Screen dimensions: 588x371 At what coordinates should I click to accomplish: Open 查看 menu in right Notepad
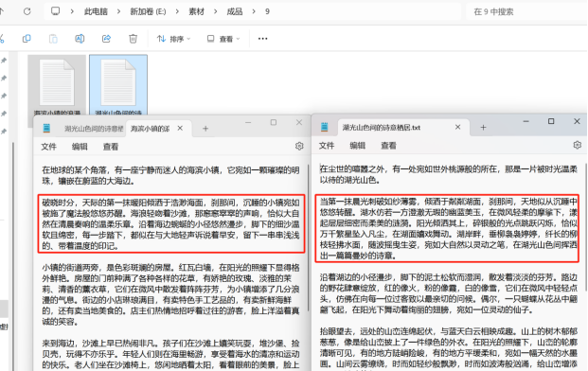pyautogui.click(x=388, y=146)
